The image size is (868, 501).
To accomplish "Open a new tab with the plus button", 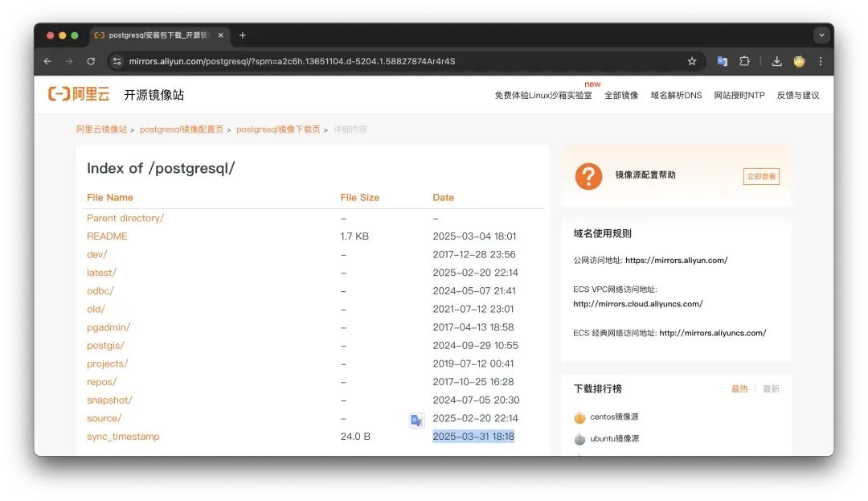I will 243,35.
